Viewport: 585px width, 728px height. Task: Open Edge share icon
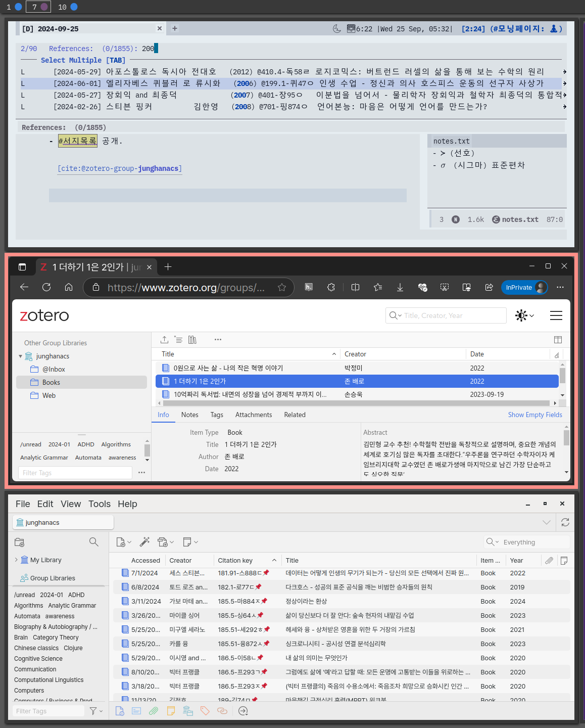[x=489, y=287]
